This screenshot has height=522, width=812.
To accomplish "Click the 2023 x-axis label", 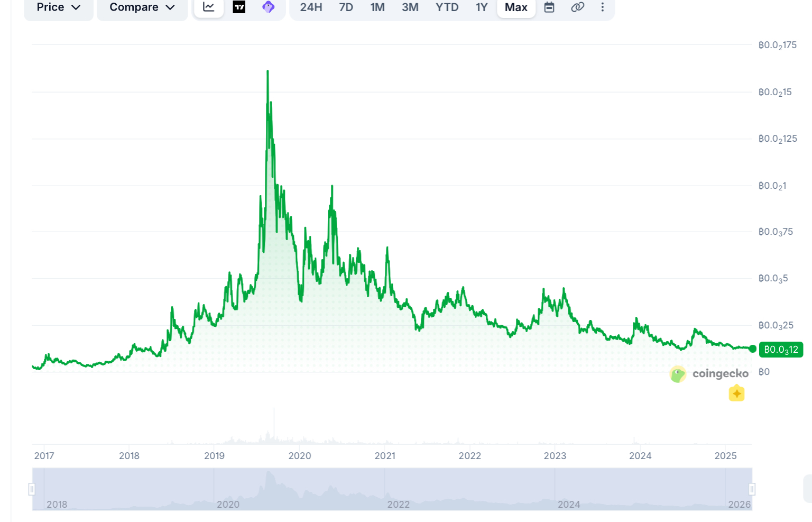I will pos(555,456).
